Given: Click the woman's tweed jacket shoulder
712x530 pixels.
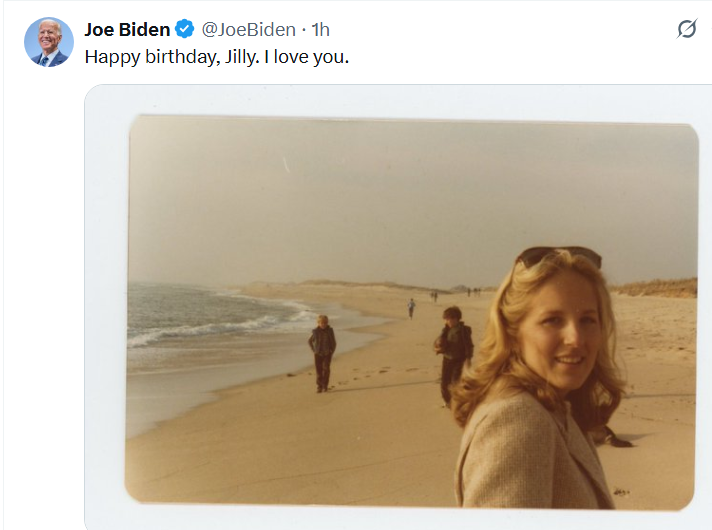Looking at the screenshot, I should [509, 436].
